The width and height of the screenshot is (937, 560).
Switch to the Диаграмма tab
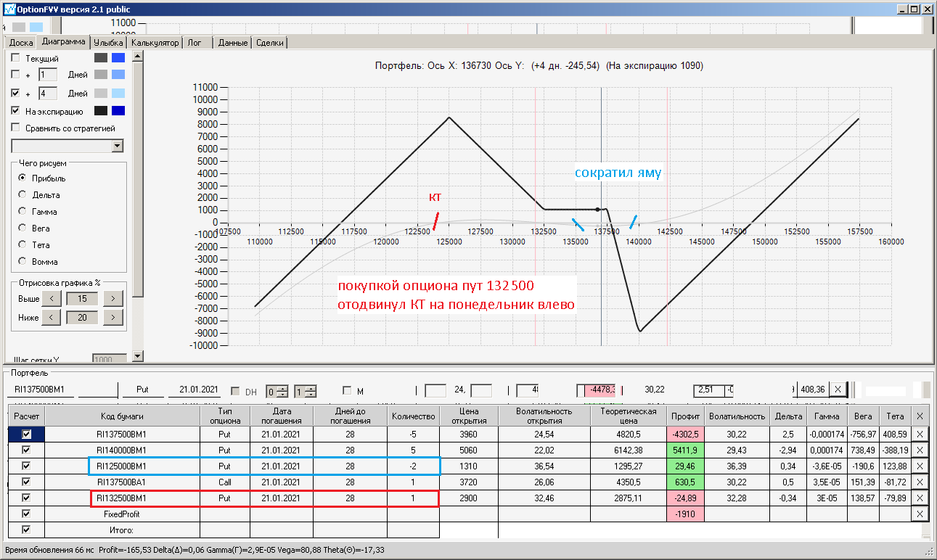63,41
